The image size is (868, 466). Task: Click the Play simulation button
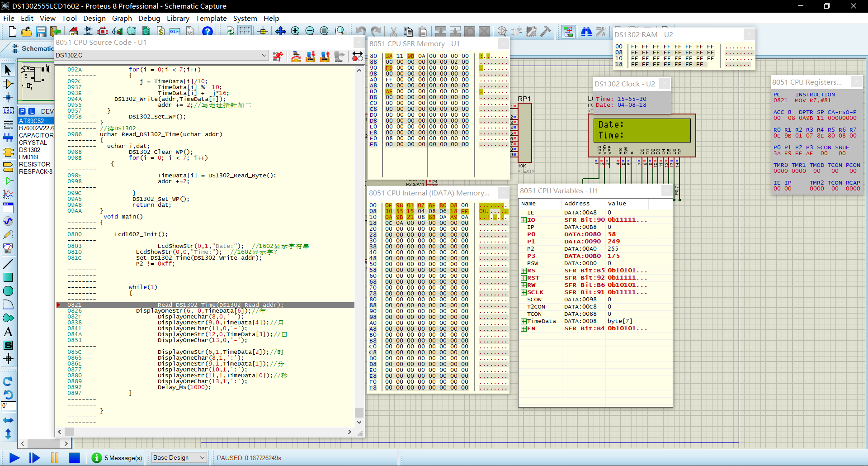(14, 458)
